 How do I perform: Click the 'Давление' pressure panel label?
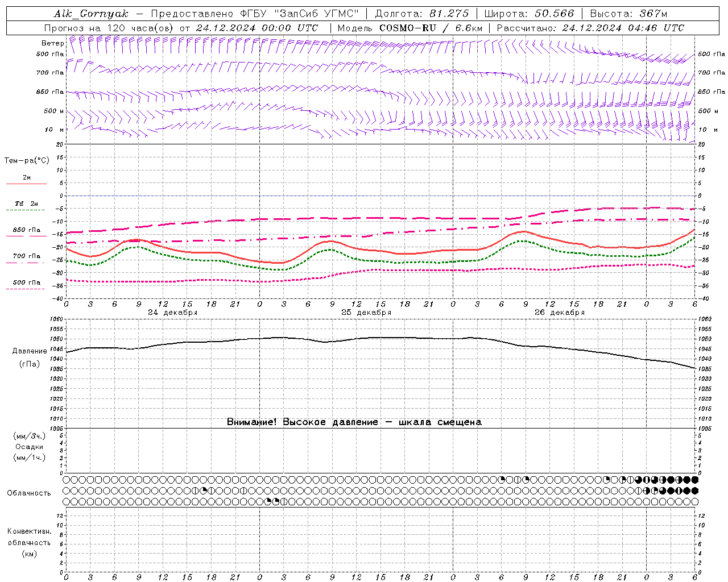(x=30, y=351)
